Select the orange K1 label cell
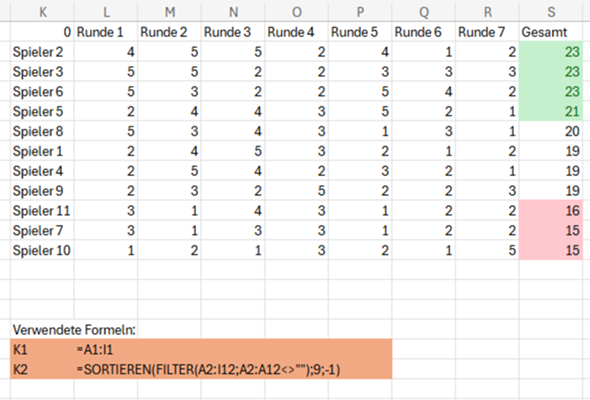 point(42,350)
